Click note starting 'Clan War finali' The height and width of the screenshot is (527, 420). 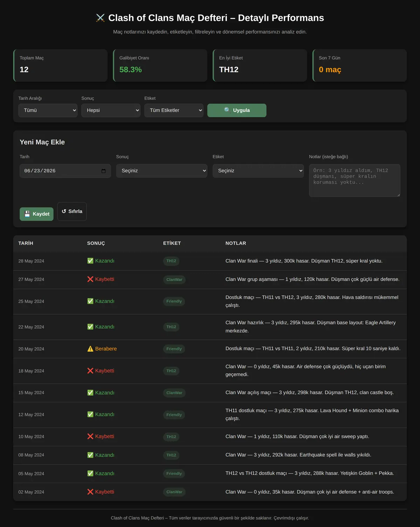point(304,261)
